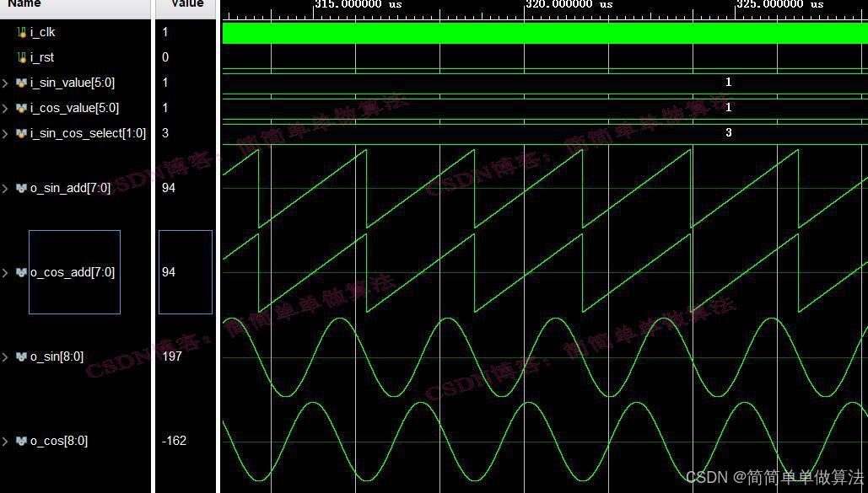868x493 pixels.
Task: Click the o_cos bus icon
Action: pyautogui.click(x=22, y=441)
